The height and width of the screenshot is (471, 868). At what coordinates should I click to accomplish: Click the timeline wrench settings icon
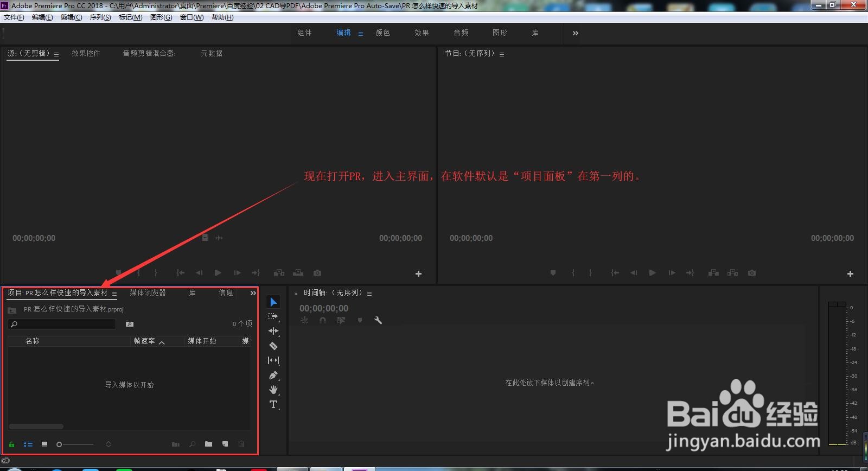[378, 320]
